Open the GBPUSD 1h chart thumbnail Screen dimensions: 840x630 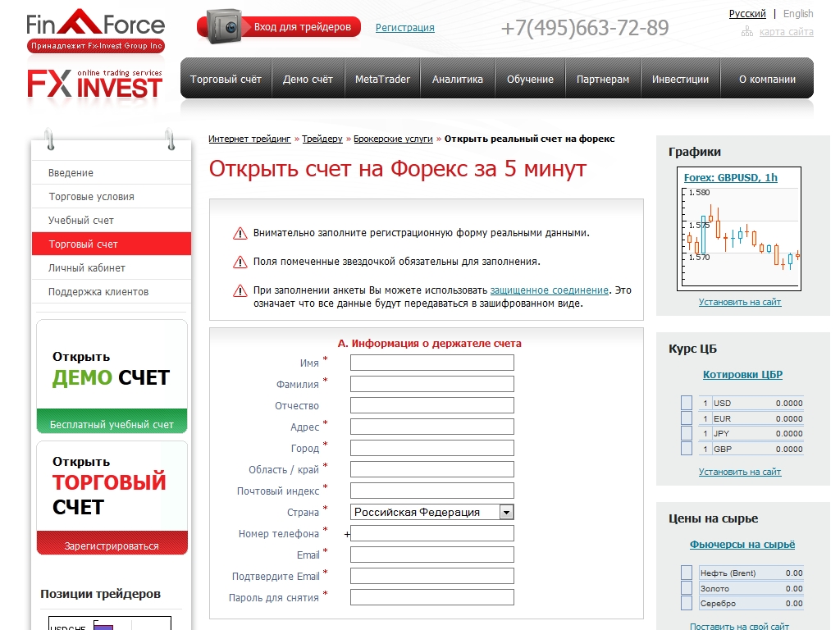(739, 234)
